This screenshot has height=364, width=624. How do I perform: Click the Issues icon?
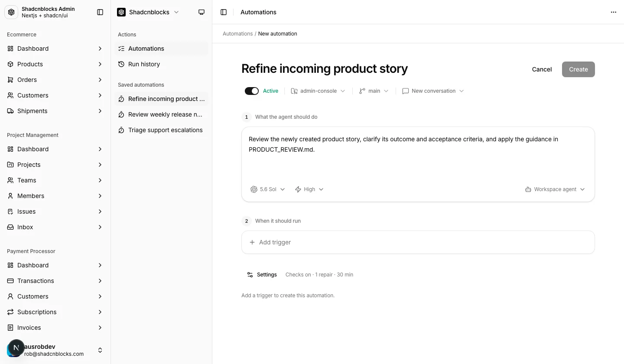[10, 211]
